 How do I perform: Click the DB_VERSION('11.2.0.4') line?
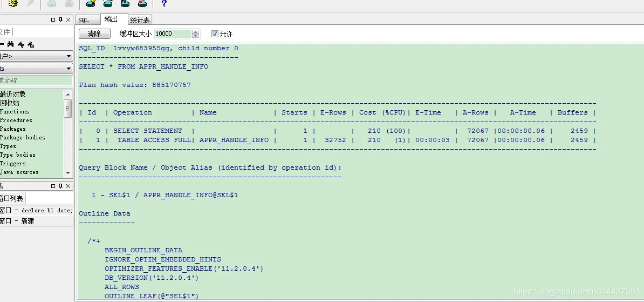pyautogui.click(x=152, y=278)
